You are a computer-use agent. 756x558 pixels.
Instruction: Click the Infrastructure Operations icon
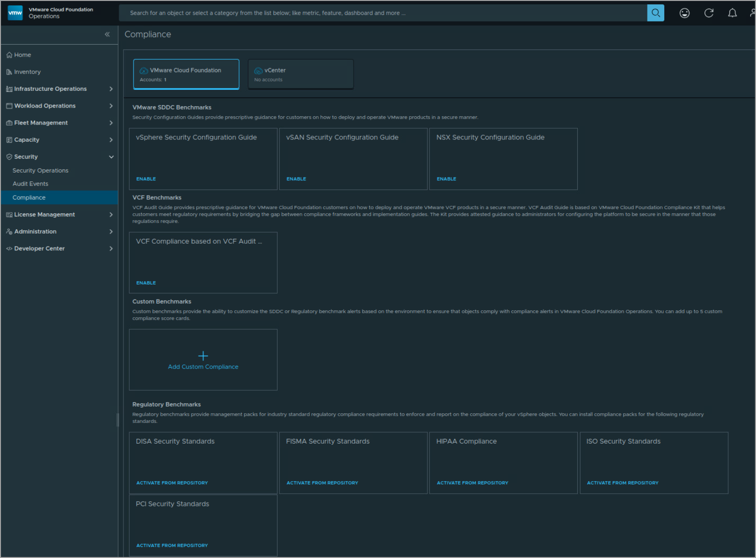click(9, 89)
